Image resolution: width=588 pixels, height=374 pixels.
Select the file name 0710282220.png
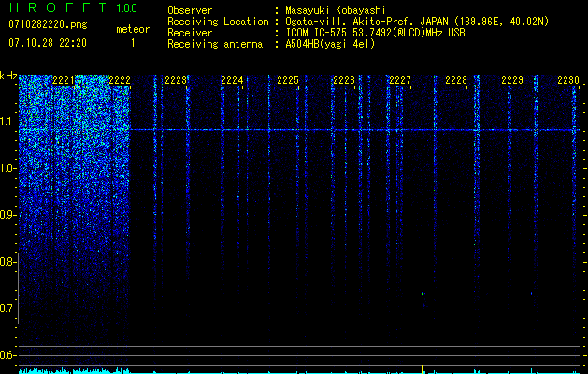tap(48, 25)
